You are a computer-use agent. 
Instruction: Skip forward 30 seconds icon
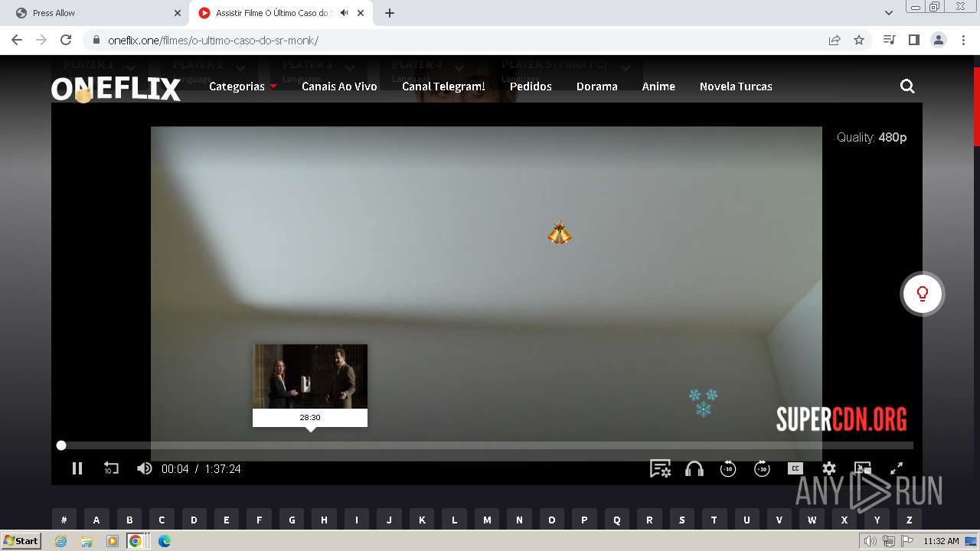[762, 468]
